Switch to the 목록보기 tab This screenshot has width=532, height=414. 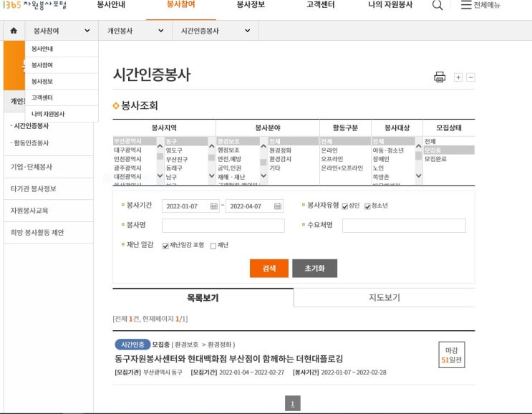point(203,297)
